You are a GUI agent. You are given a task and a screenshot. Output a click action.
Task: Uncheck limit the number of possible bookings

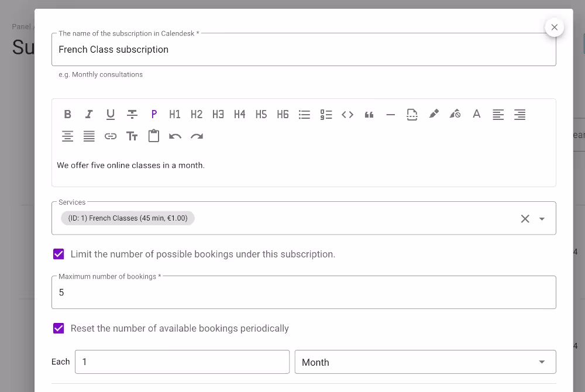click(x=58, y=254)
